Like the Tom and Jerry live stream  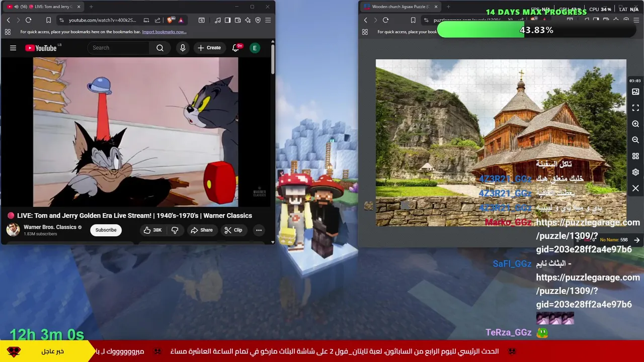[x=152, y=230]
